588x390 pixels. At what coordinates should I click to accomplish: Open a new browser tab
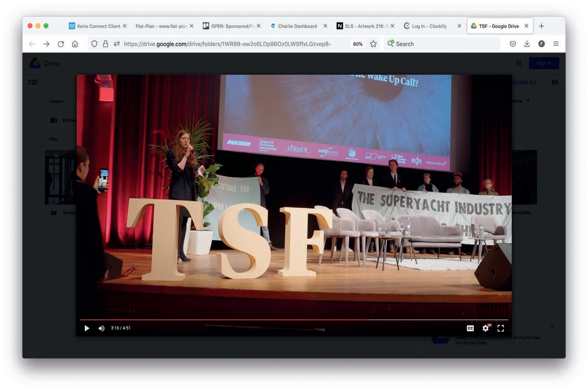541,26
